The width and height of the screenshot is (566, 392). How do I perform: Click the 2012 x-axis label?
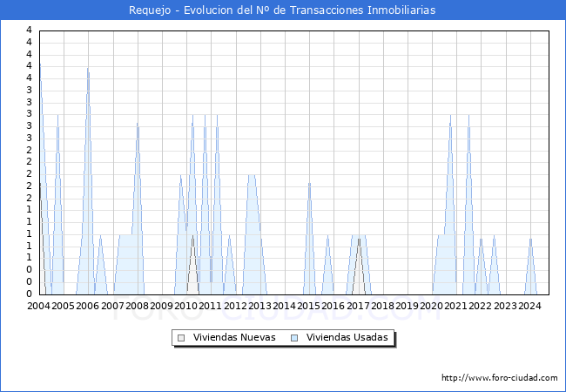click(x=235, y=306)
